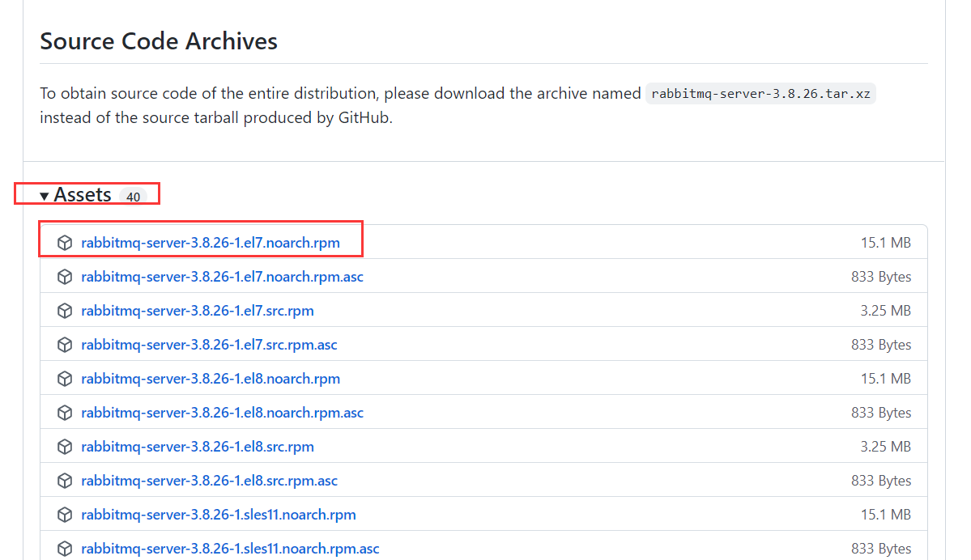Click the package icon beside sles11.noarch.rpm
Image resolution: width=971 pixels, height=560 pixels.
click(x=65, y=514)
